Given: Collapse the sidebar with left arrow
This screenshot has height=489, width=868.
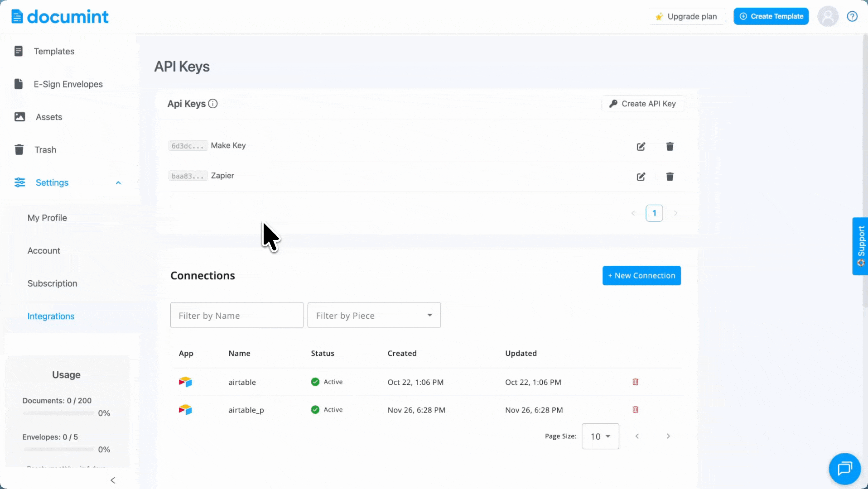Looking at the screenshot, I should tap(113, 480).
